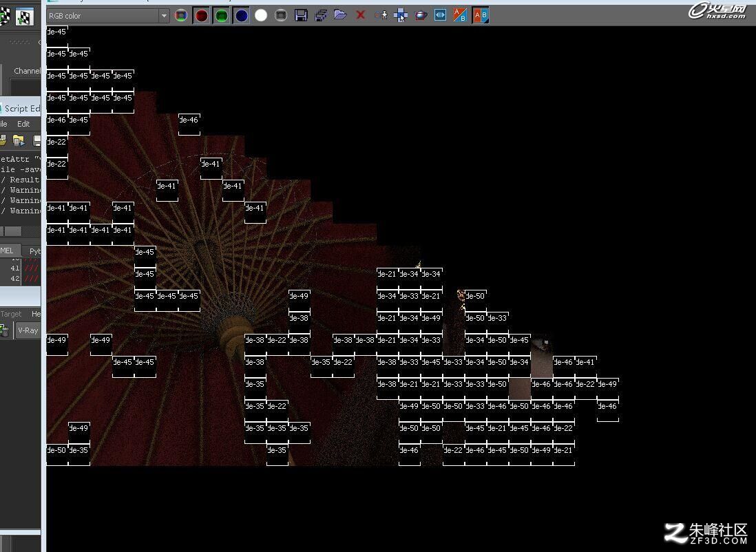The image size is (756, 552).
Task: Click the file -save line in script output
Action: [20, 170]
